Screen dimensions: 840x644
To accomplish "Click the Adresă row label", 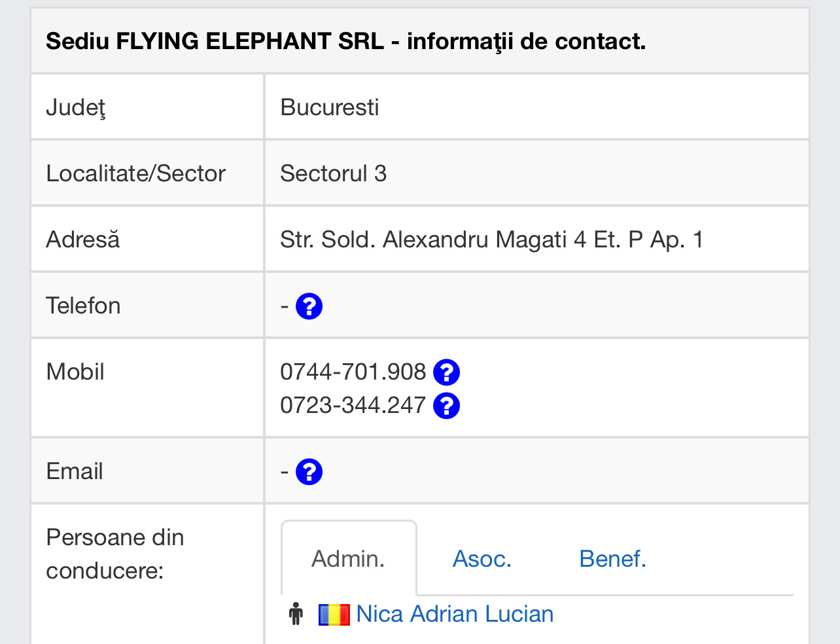I will [83, 240].
